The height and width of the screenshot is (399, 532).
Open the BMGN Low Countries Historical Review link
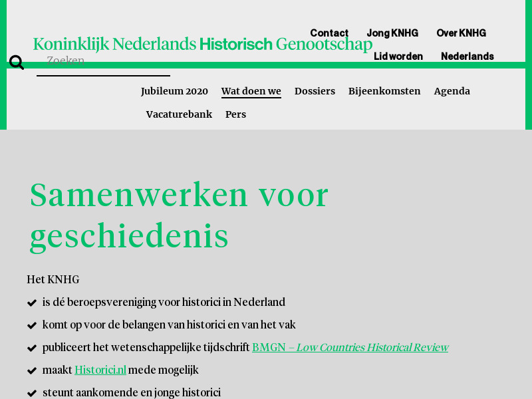[x=350, y=347]
